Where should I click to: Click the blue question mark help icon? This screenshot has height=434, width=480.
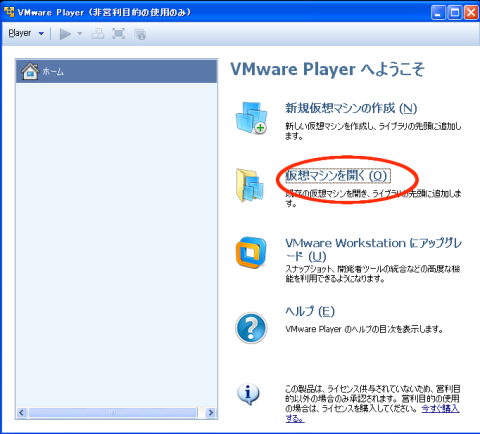pos(251,328)
